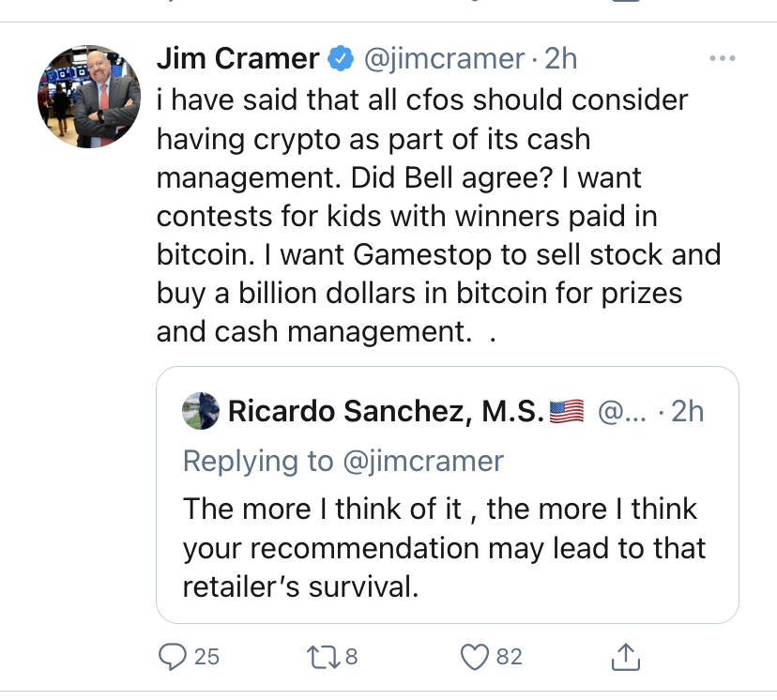The image size is (777, 700).
Task: Click the quoted tweet's 2h timestamp
Action: (x=682, y=411)
